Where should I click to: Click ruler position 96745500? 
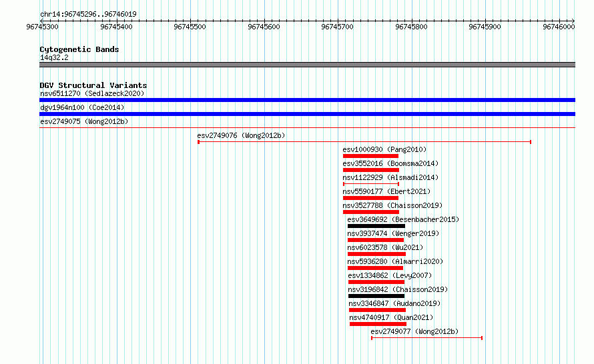(190, 27)
